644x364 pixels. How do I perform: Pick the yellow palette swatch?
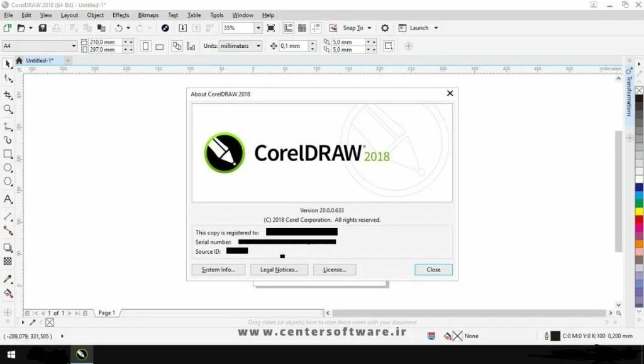640,212
